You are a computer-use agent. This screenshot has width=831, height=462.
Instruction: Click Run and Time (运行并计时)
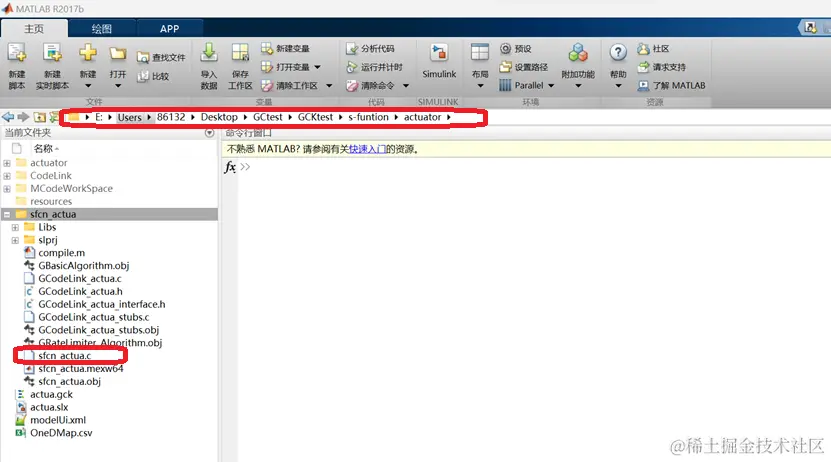(374, 67)
